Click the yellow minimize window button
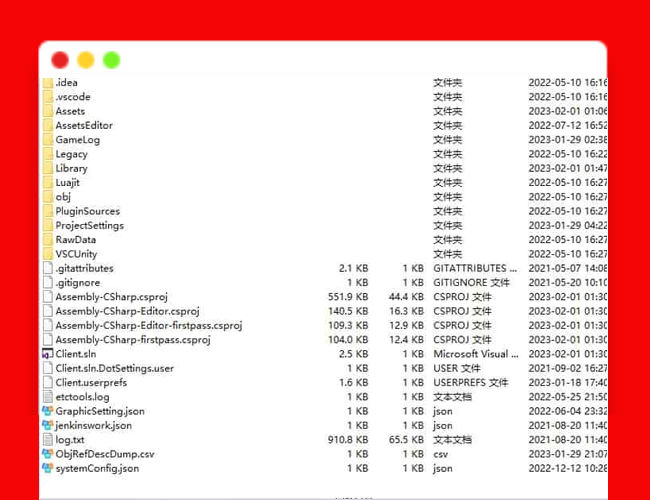Viewport: 650px width, 500px height. click(x=86, y=60)
